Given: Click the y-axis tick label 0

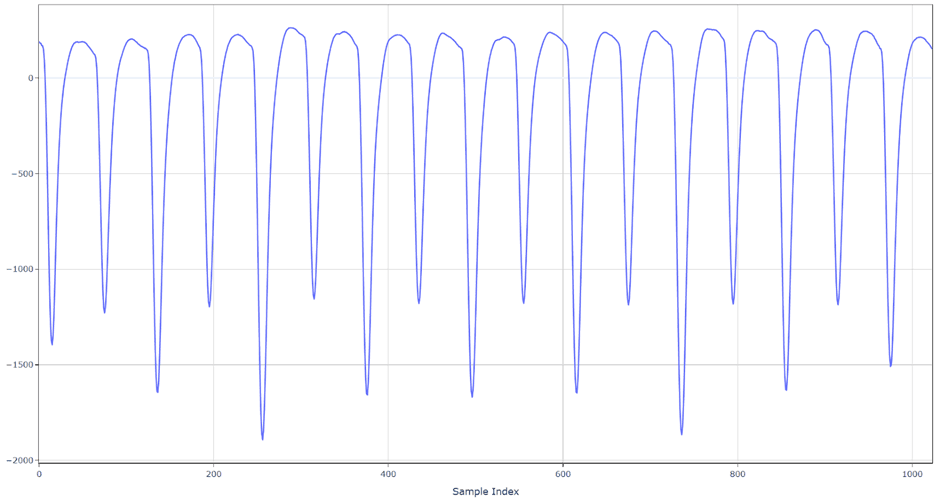Looking at the screenshot, I should [x=30, y=78].
